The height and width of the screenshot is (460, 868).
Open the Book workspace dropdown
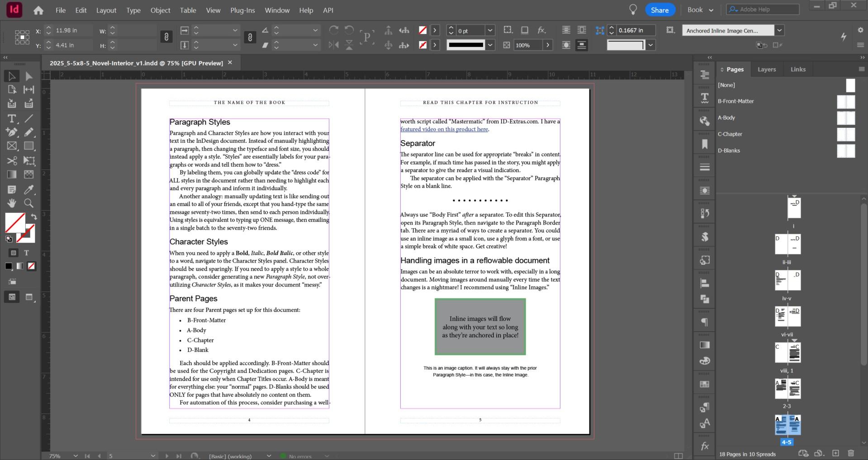(x=700, y=10)
